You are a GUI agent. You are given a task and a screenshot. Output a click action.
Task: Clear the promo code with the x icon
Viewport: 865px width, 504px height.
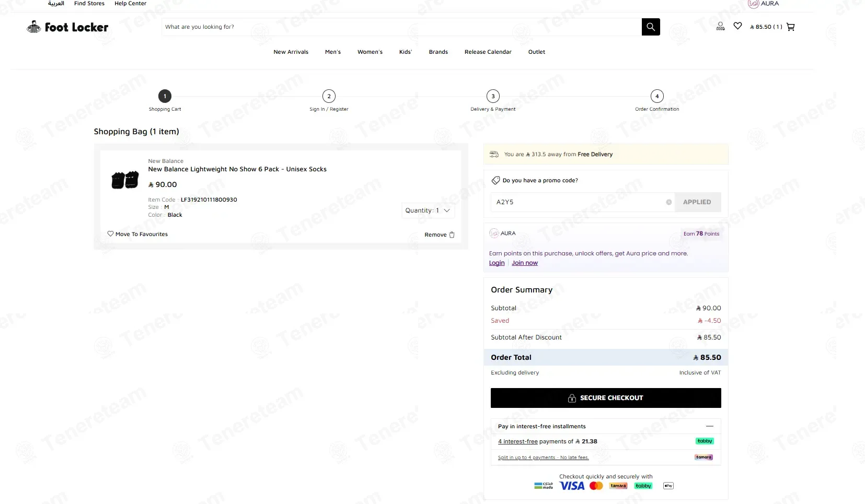[x=669, y=202]
